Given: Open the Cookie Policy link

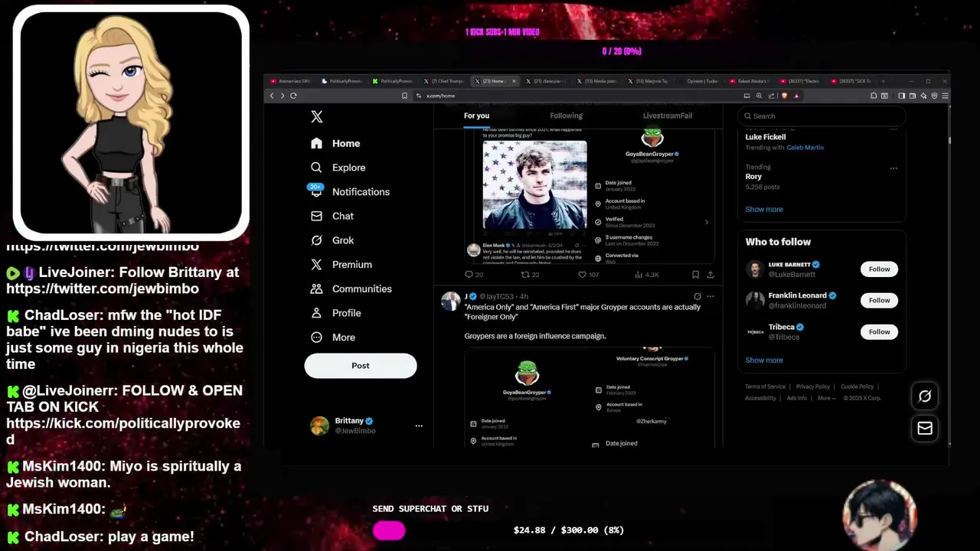Looking at the screenshot, I should pyautogui.click(x=857, y=386).
